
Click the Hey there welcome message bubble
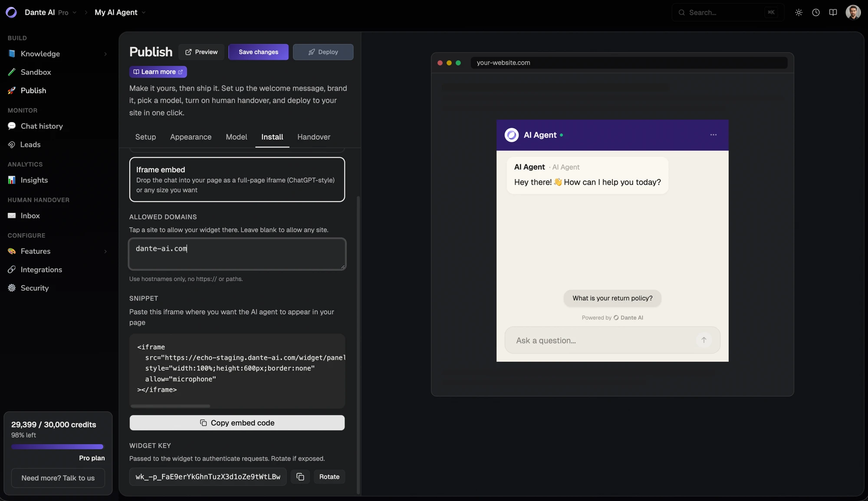587,175
